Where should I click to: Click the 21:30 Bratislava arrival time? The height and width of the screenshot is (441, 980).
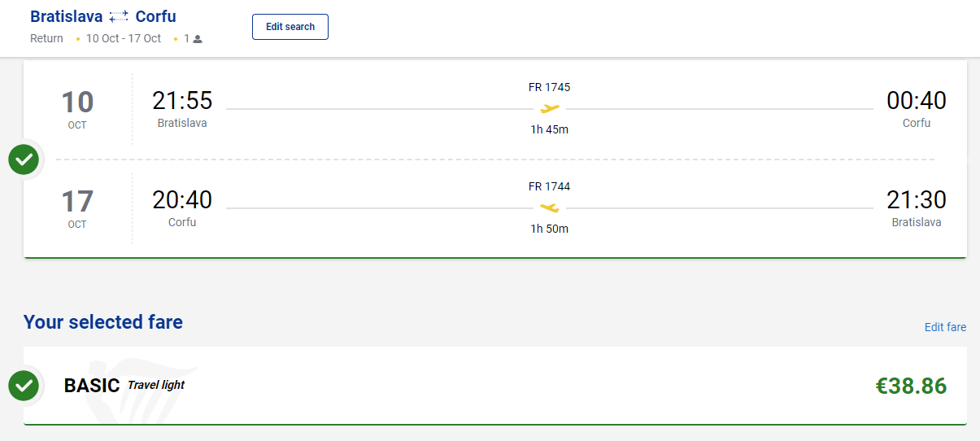(917, 199)
